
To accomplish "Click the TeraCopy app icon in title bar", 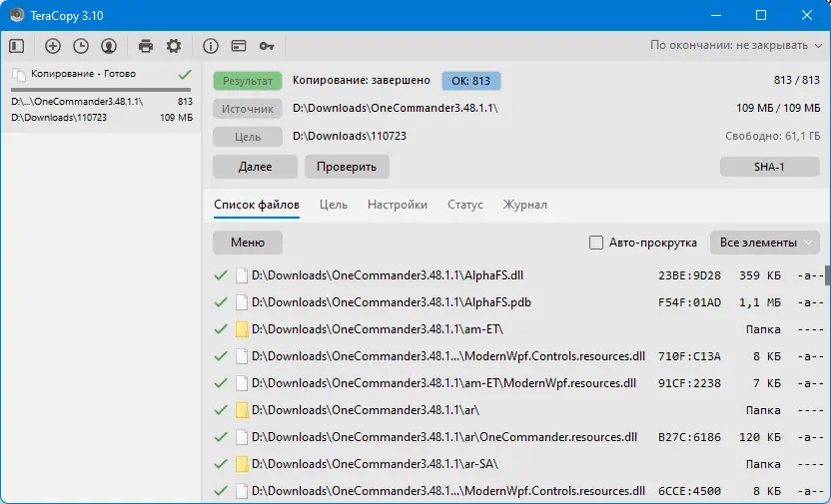I will pos(16,15).
